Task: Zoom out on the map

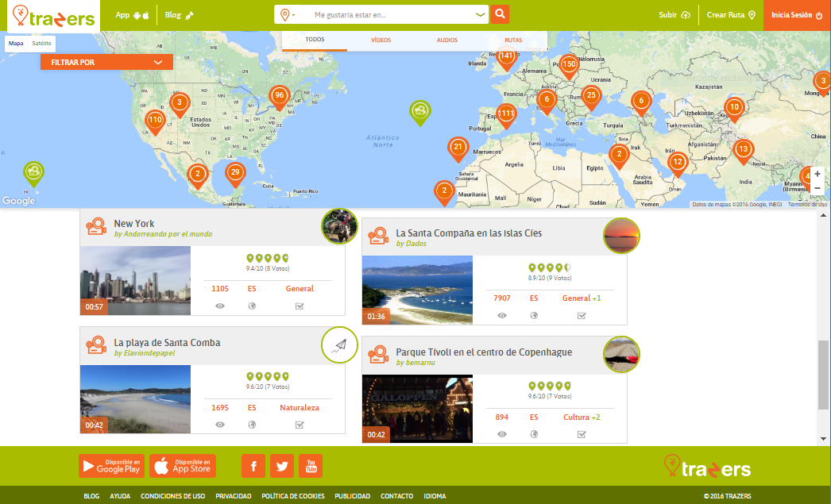Action: (817, 188)
